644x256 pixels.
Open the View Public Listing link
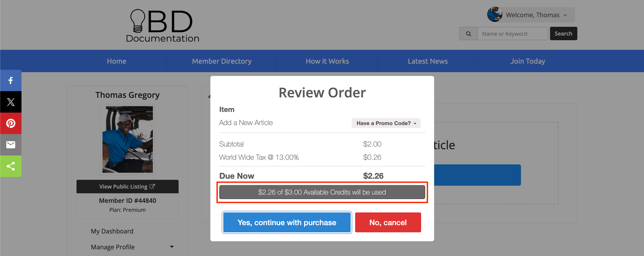[127, 186]
